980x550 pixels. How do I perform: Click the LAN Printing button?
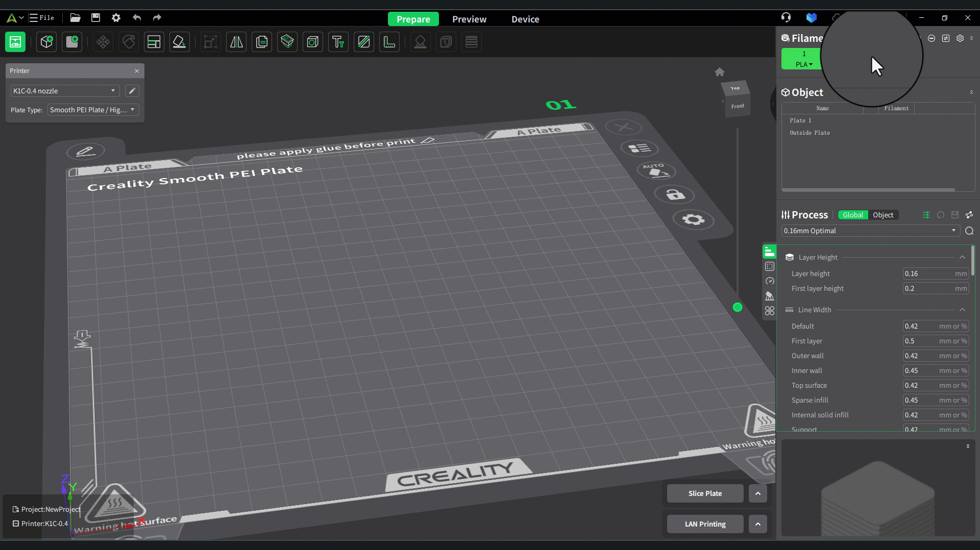click(705, 524)
